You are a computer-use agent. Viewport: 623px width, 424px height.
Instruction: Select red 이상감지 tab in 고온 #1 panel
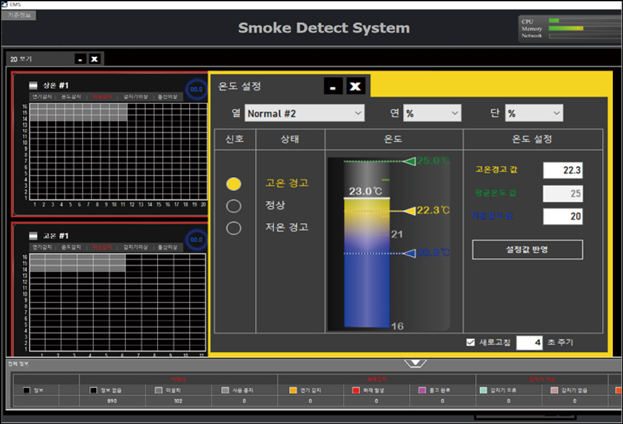(102, 247)
